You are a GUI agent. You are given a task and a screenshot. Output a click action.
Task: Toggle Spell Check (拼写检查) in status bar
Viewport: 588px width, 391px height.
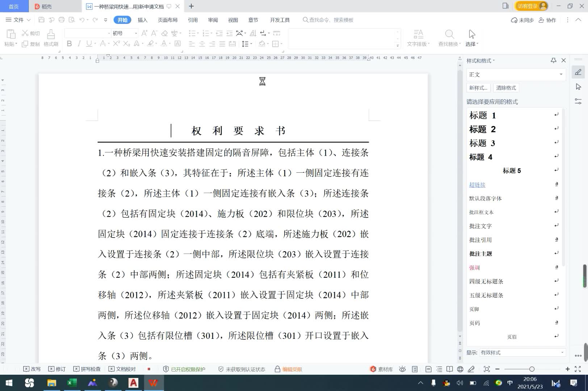[x=87, y=369]
